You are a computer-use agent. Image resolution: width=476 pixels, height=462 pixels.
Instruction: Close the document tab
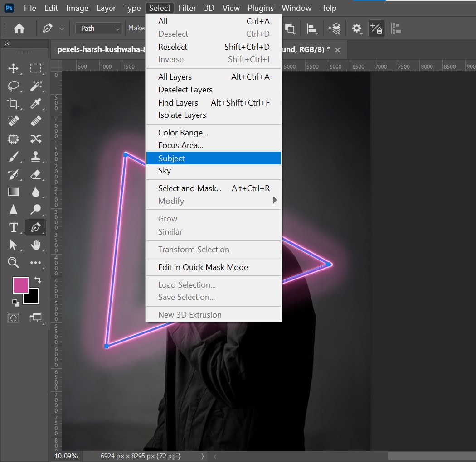pos(337,50)
